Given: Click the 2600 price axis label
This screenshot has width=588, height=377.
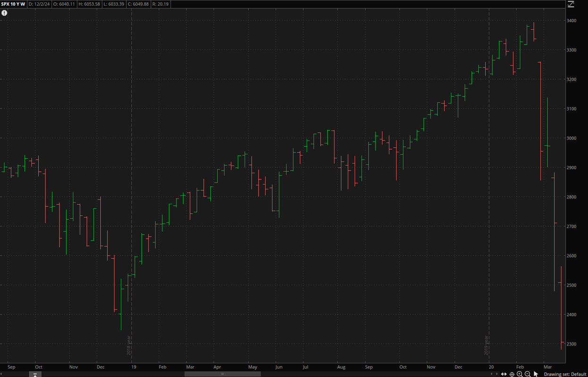Looking at the screenshot, I should pos(571,256).
